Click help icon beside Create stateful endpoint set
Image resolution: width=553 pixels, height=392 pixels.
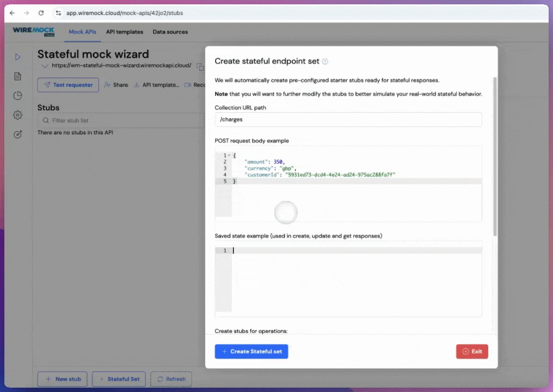coord(325,62)
